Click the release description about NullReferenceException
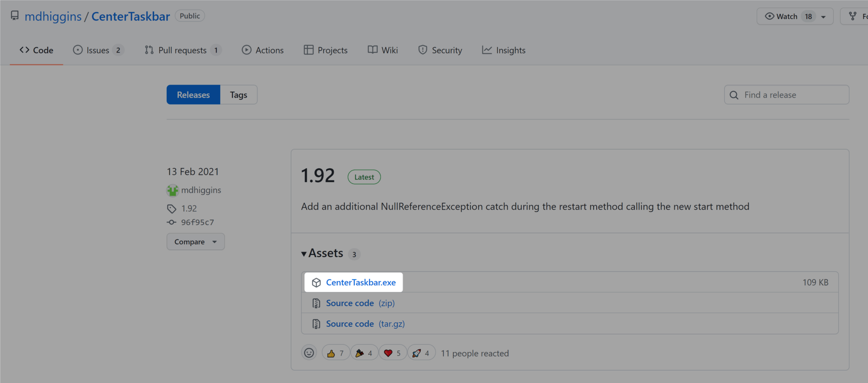 click(x=525, y=206)
